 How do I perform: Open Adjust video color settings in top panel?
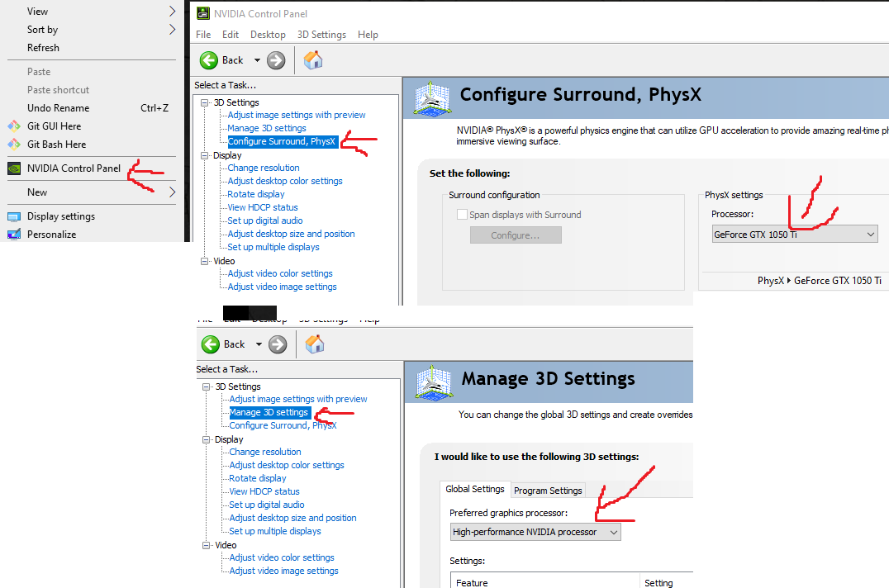pyautogui.click(x=280, y=273)
